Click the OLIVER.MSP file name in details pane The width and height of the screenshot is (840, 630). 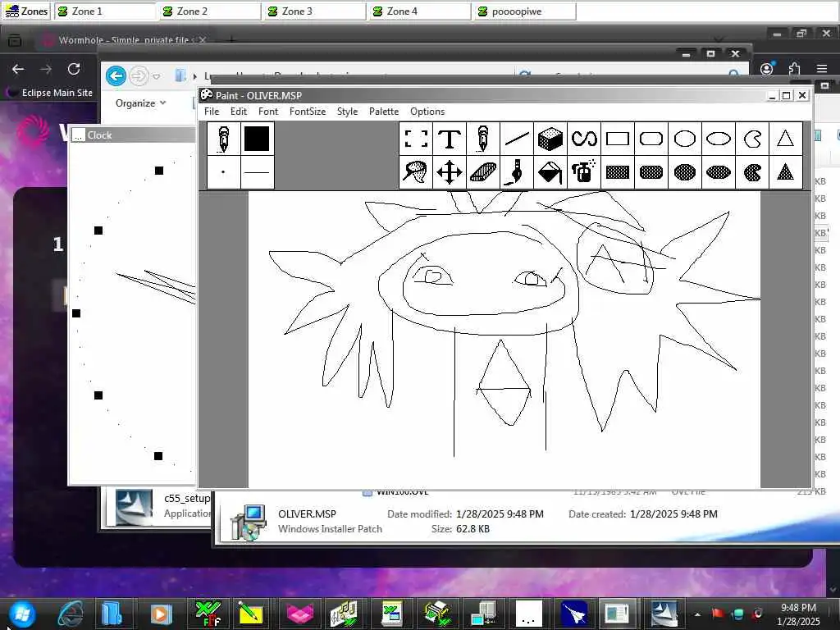tap(307, 514)
